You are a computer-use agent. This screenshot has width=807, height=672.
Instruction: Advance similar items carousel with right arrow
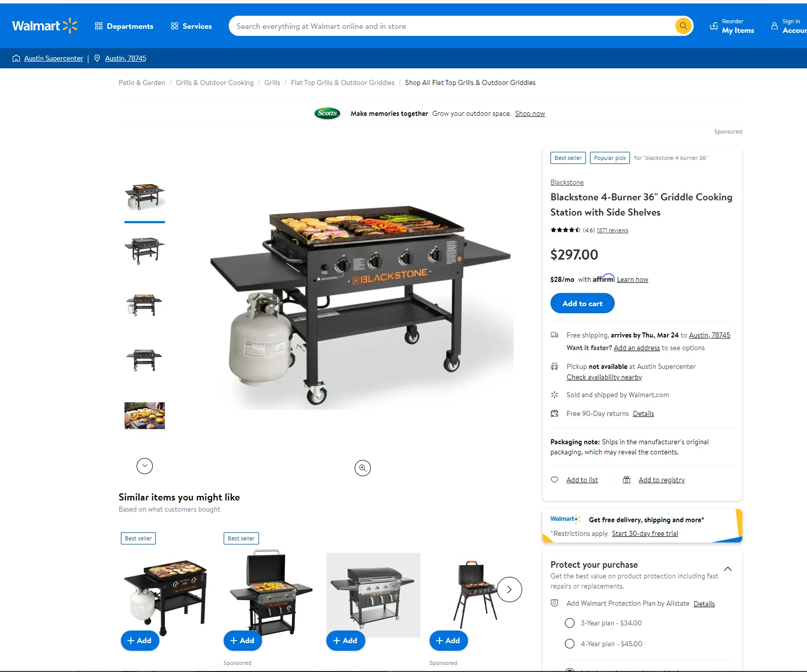(x=509, y=590)
